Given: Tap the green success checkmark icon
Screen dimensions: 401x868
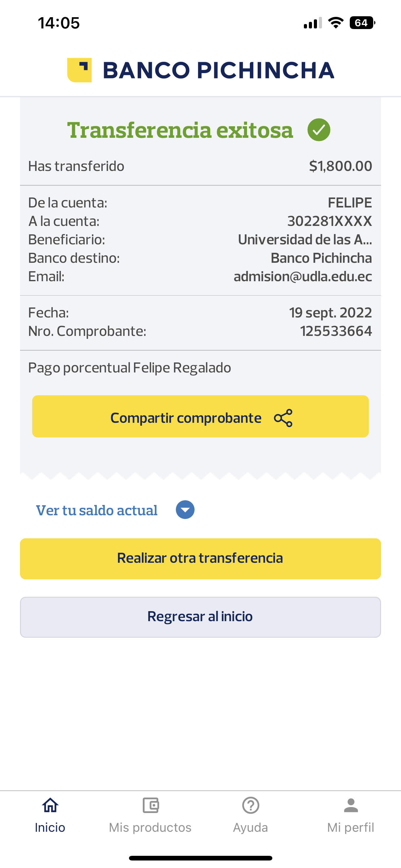Looking at the screenshot, I should [x=319, y=130].
